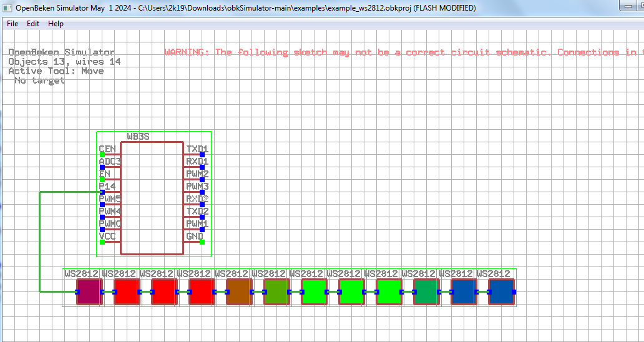Image resolution: width=644 pixels, height=342 pixels.
Task: Click the TXD1 pin connector
Action: point(202,155)
